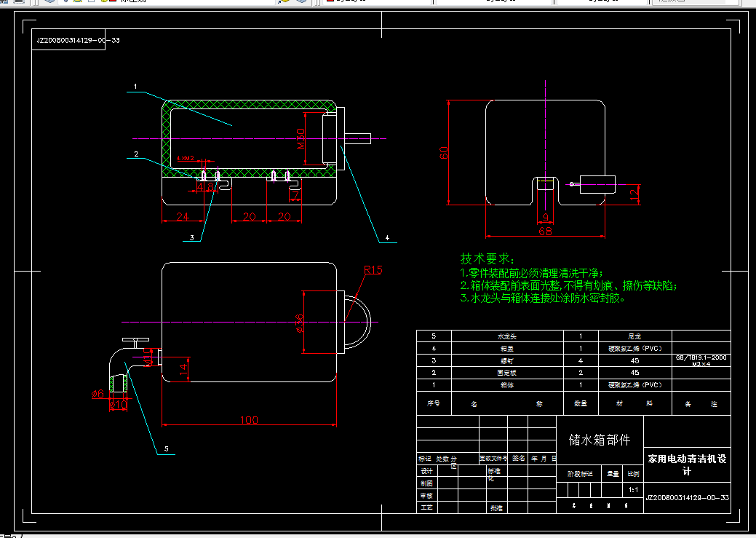The width and height of the screenshot is (756, 538).
Task: Click part balloon number 2
Action: (x=136, y=154)
